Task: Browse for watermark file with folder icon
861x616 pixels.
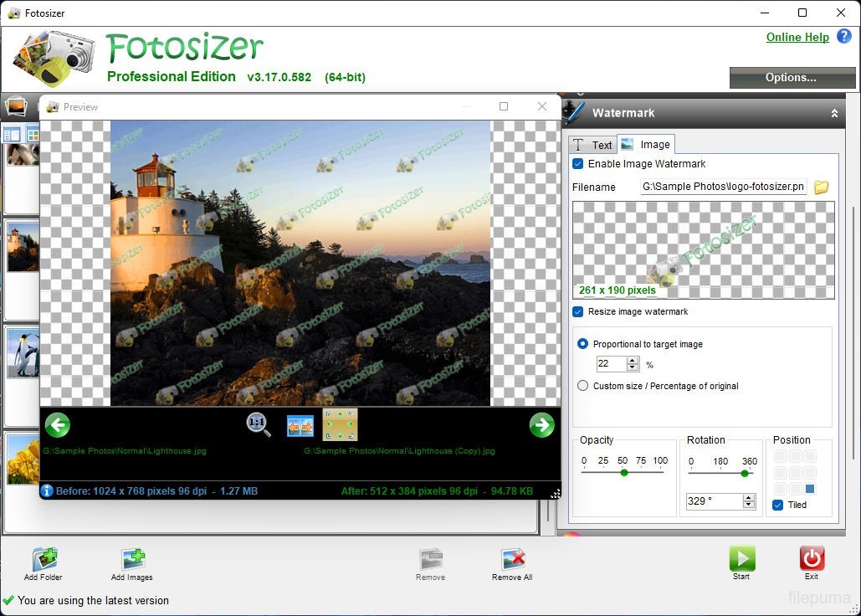Action: tap(821, 187)
